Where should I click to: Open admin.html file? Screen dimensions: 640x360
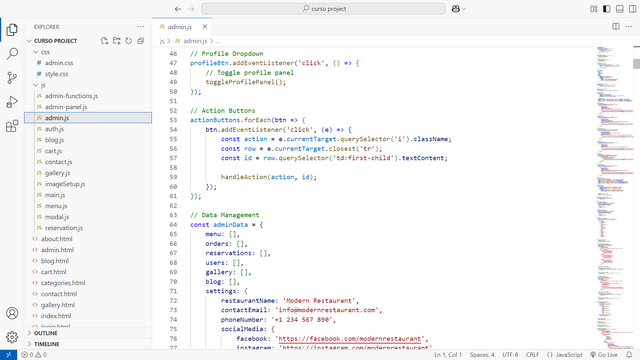[57, 250]
